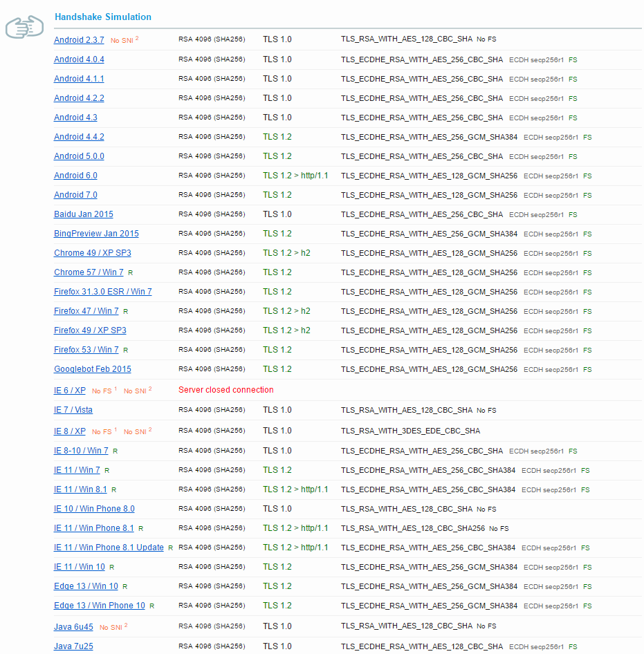Open BingPreview Jan 2015 simulation details
The image size is (644, 654).
(x=96, y=234)
